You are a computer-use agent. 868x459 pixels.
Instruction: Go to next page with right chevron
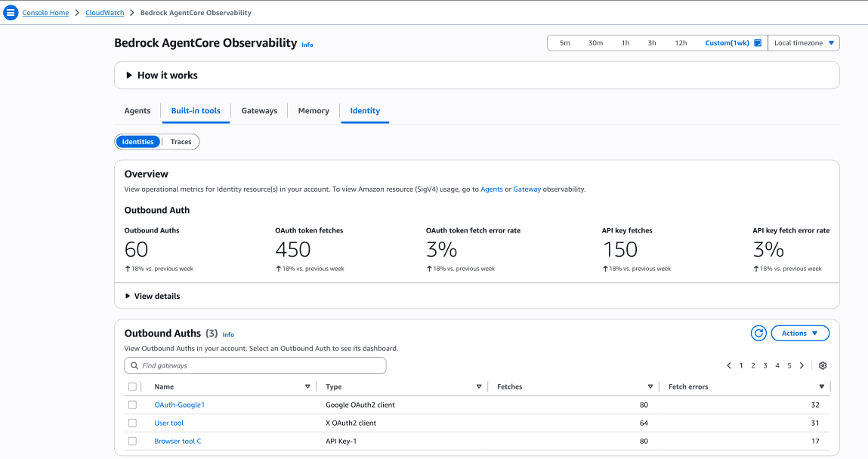(x=802, y=365)
